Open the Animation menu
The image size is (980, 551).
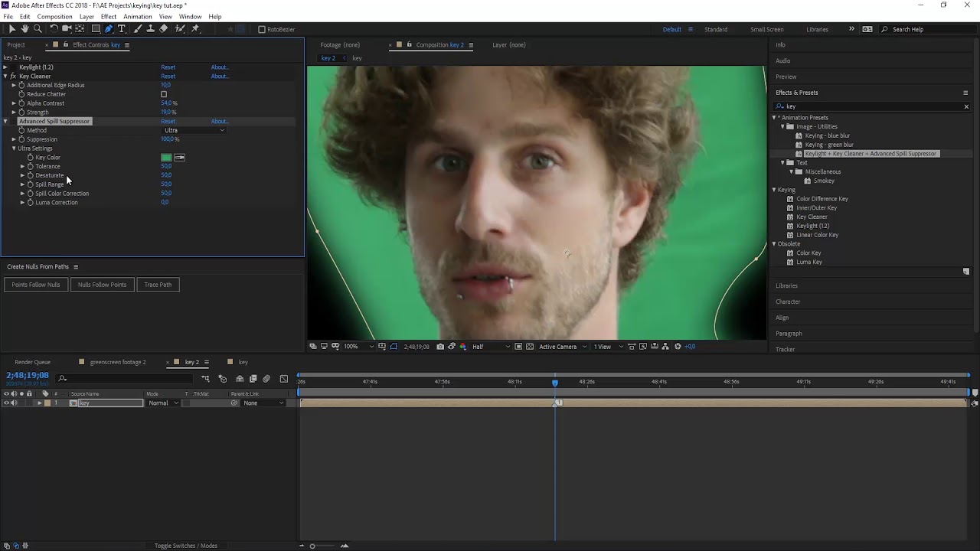138,16
